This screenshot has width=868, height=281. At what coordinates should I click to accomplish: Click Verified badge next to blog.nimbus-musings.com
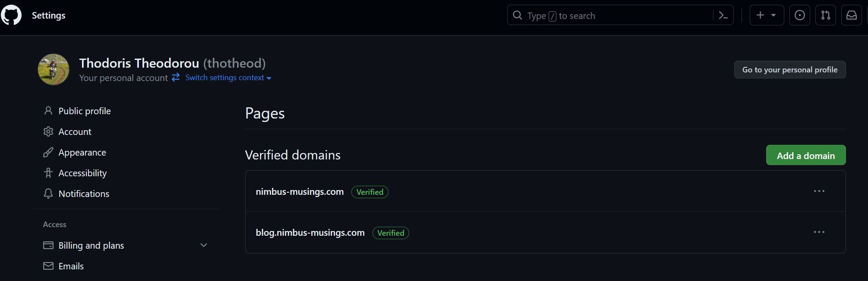(391, 233)
